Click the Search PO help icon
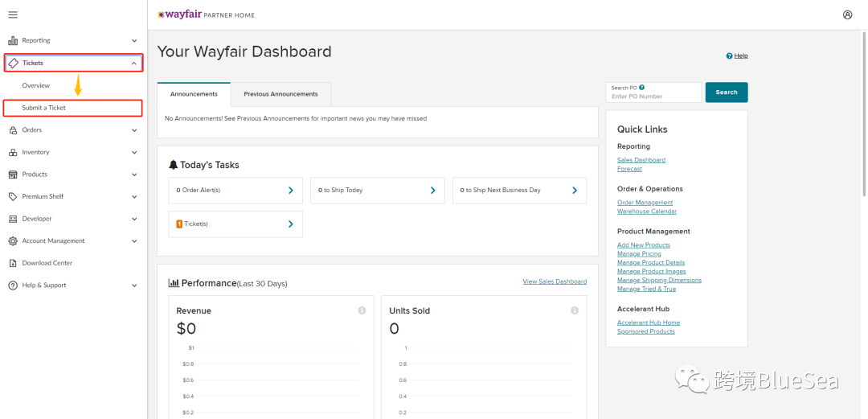 [x=641, y=88]
